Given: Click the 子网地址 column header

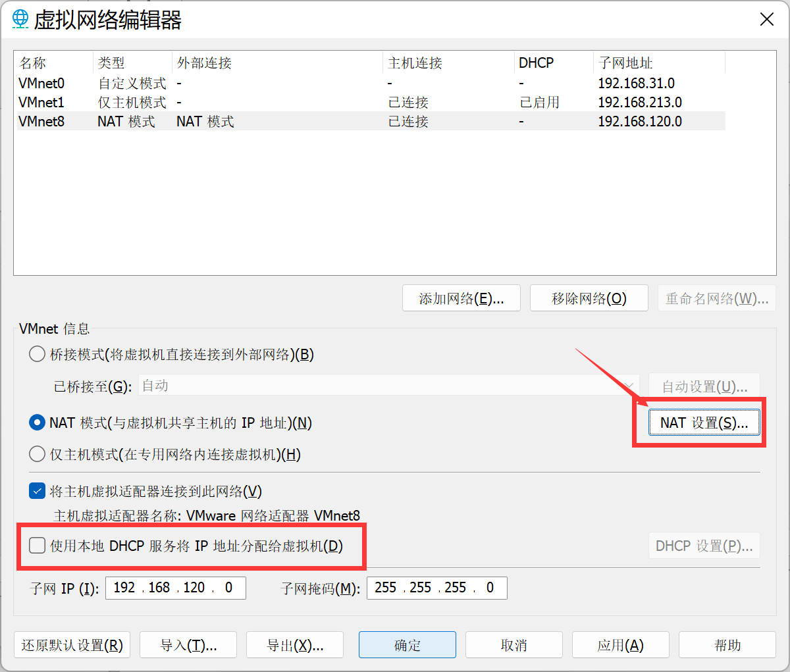Looking at the screenshot, I should 659,63.
